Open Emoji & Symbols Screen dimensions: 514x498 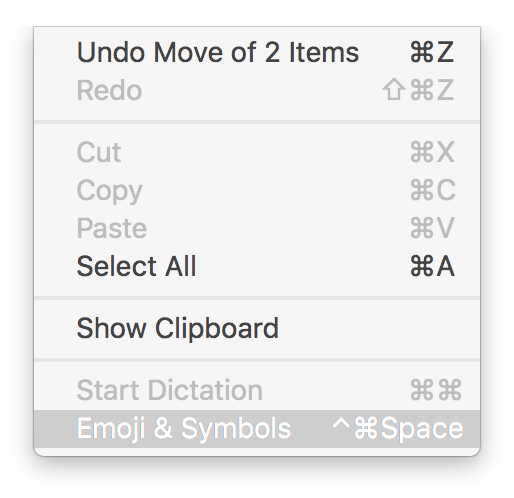257,429
